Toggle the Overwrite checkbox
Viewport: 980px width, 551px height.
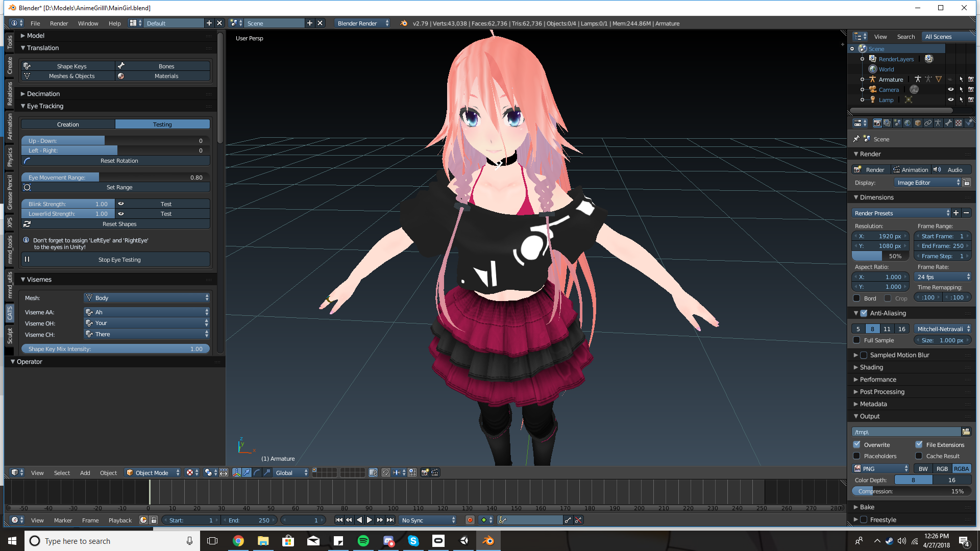pyautogui.click(x=857, y=444)
